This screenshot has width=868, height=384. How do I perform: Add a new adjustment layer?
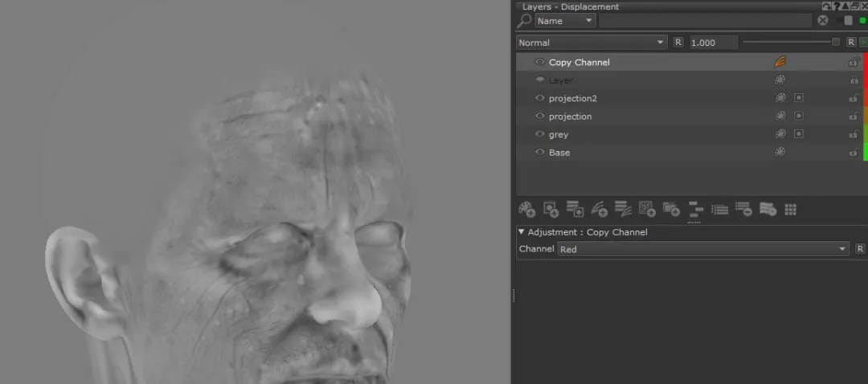click(x=599, y=210)
